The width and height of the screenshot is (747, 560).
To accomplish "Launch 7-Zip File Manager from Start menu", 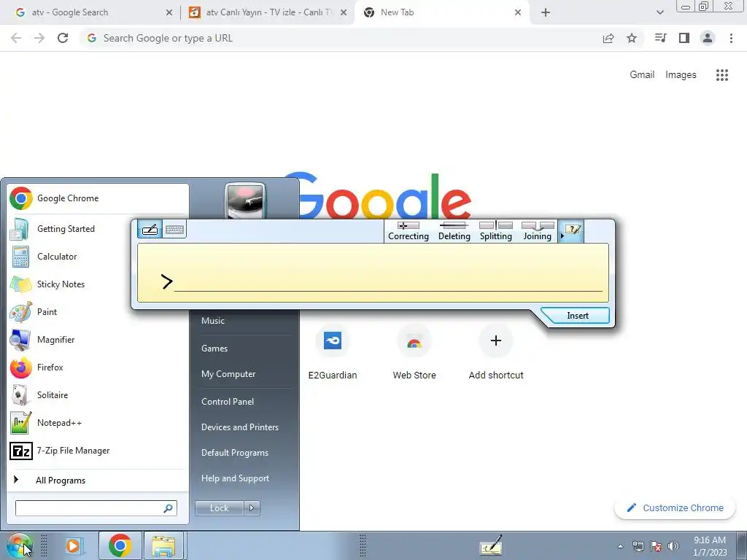I will (x=98, y=451).
